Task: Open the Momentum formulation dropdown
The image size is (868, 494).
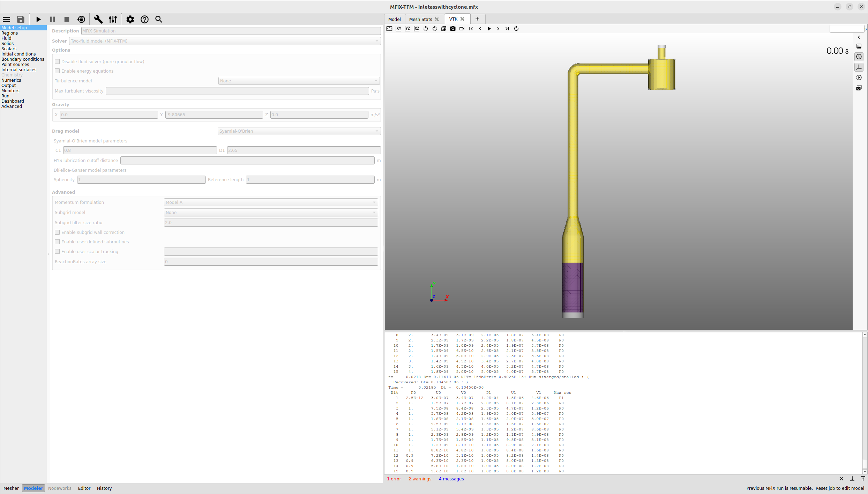Action: [271, 202]
